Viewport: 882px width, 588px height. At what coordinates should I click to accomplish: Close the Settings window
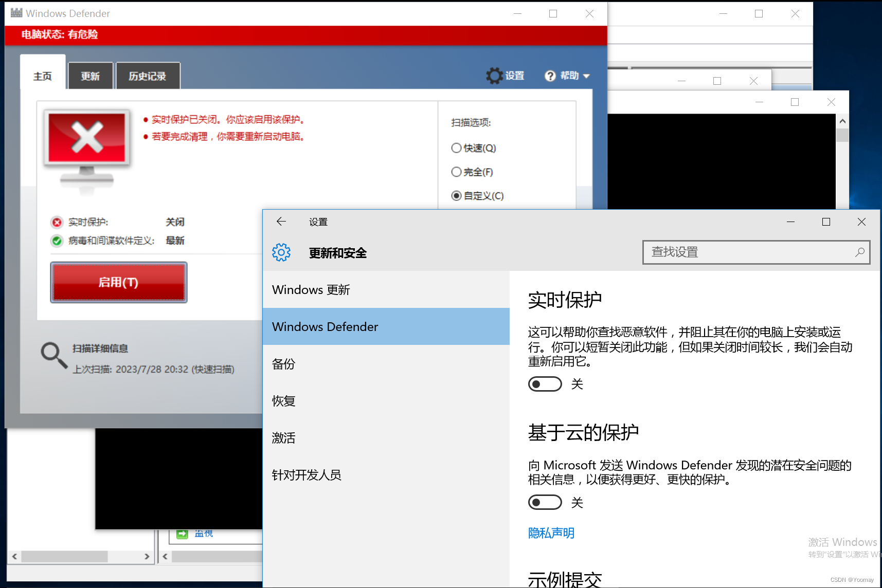click(861, 222)
